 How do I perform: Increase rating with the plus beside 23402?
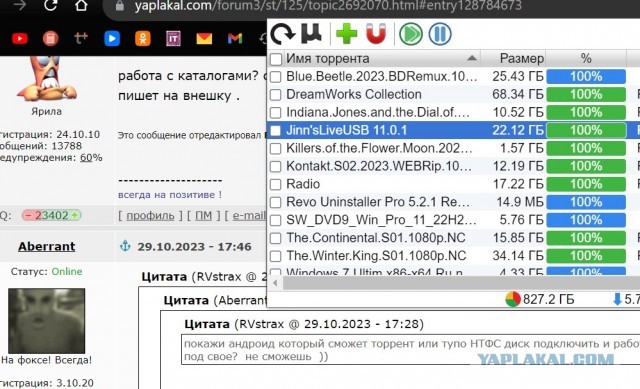pyautogui.click(x=75, y=215)
